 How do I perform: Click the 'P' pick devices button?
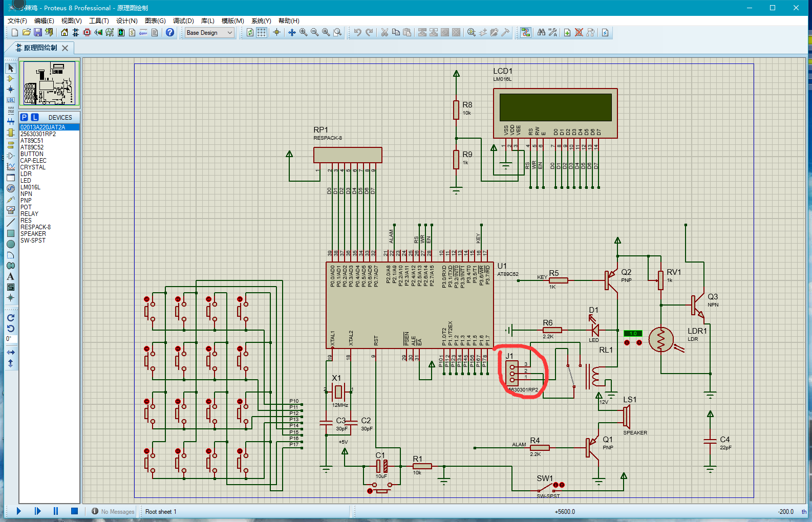click(24, 117)
